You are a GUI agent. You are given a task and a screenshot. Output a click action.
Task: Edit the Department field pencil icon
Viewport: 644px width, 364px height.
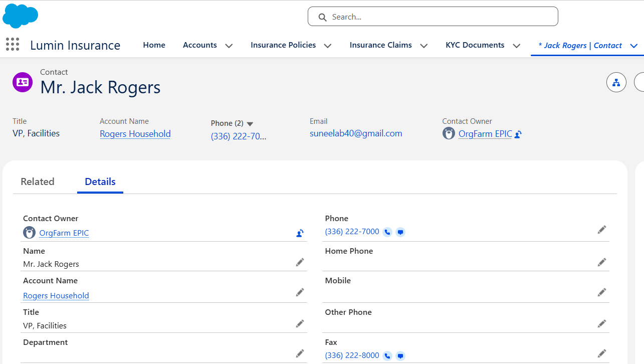click(x=300, y=353)
